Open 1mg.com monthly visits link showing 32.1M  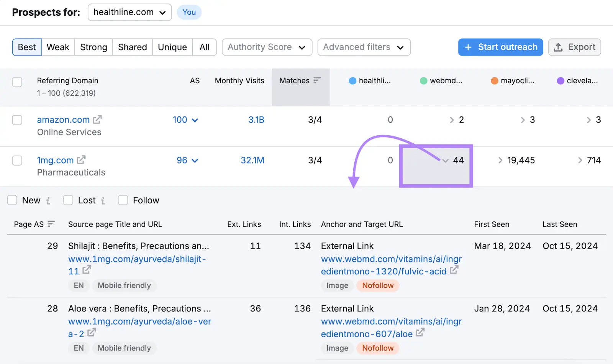tap(252, 160)
